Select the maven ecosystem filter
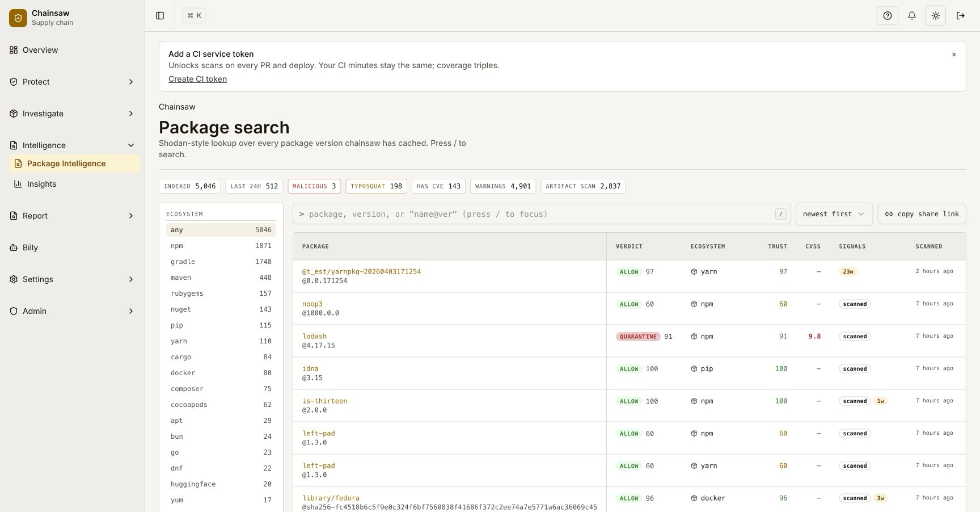 point(221,278)
